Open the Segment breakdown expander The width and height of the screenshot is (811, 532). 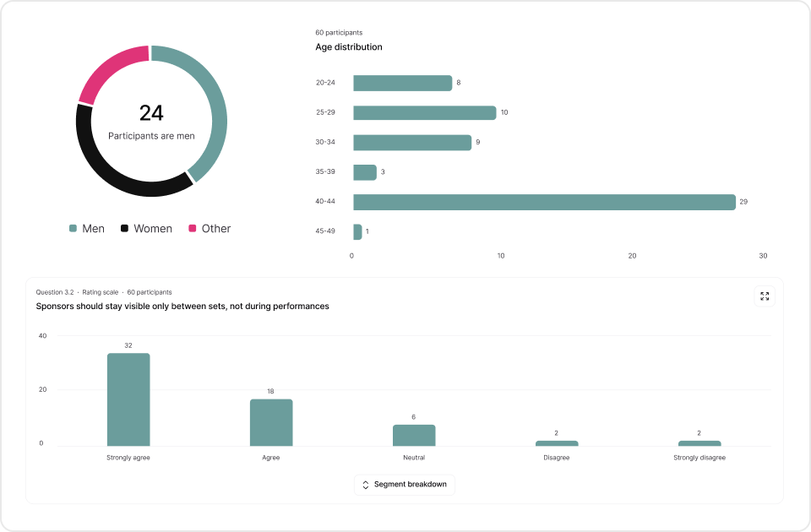pos(405,485)
